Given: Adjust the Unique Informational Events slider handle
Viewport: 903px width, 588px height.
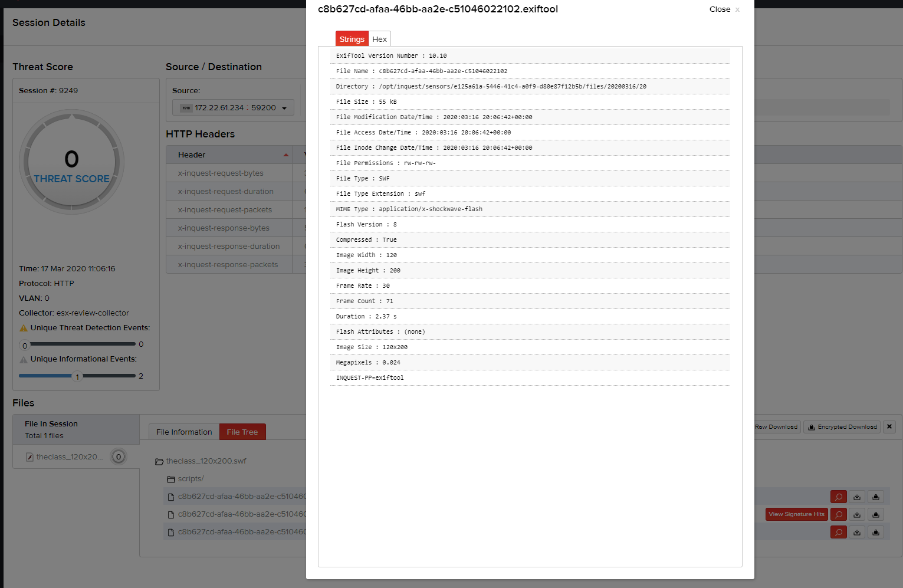Looking at the screenshot, I should tap(77, 376).
